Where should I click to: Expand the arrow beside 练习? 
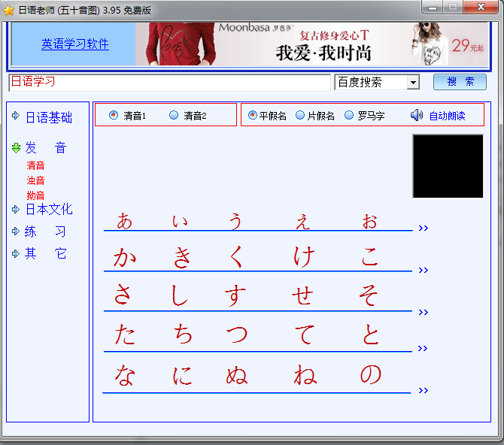[x=16, y=231]
